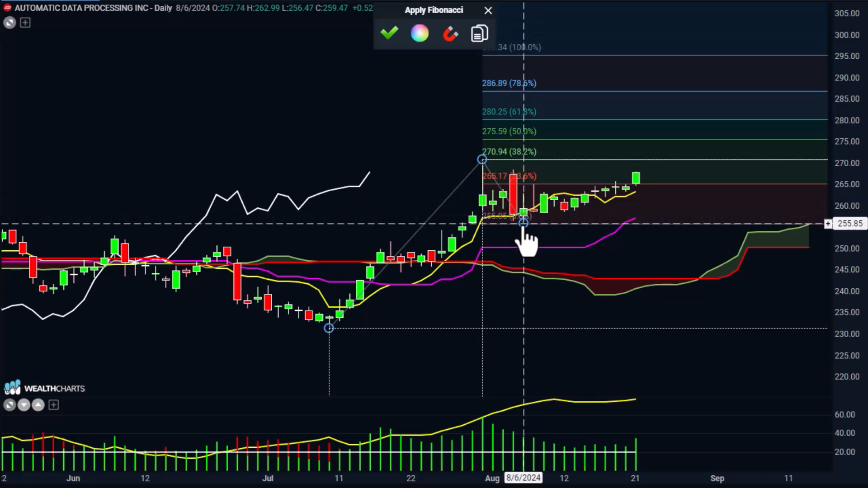Click the Sep label on time axis
868x488 pixels.
tap(717, 478)
